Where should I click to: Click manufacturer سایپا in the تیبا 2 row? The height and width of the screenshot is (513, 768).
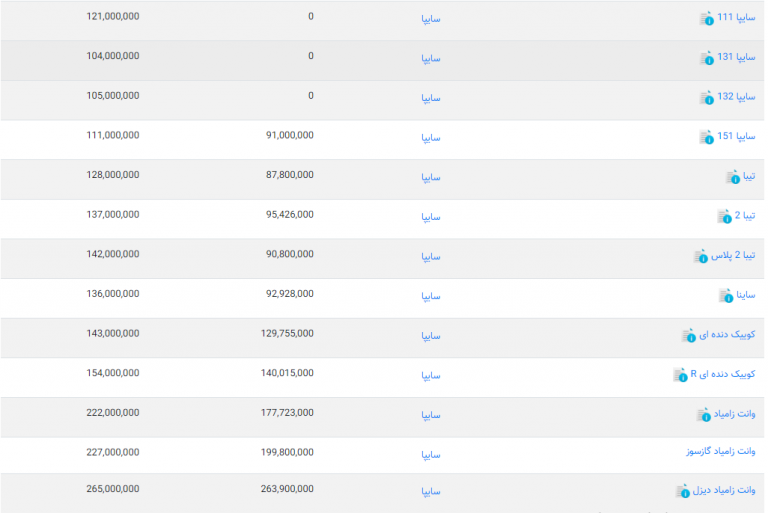pyautogui.click(x=431, y=218)
